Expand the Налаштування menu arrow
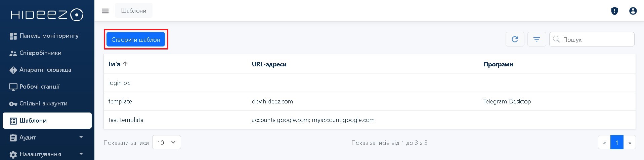 point(81,154)
